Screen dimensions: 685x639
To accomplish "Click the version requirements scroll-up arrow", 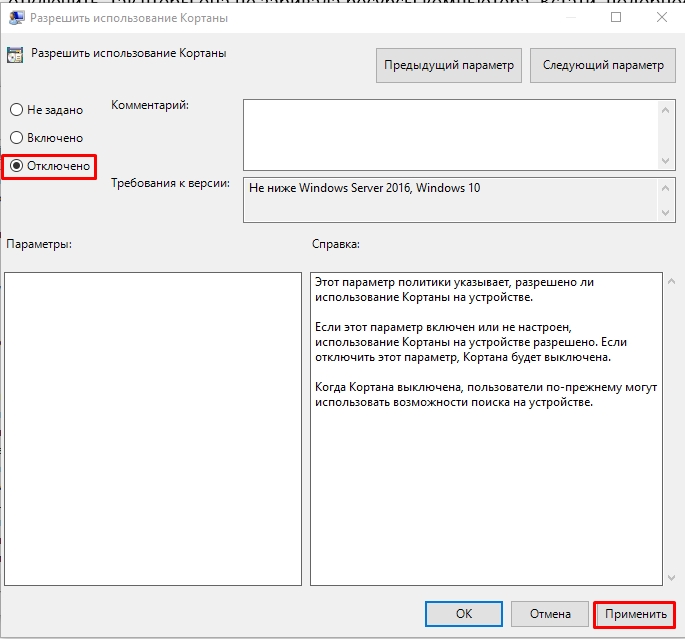I will (665, 188).
